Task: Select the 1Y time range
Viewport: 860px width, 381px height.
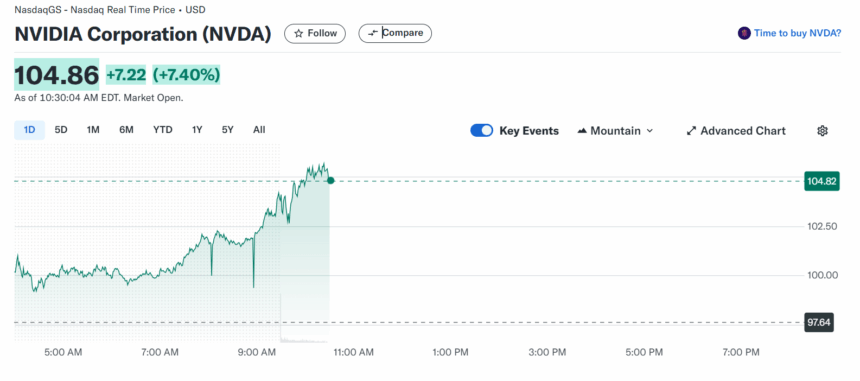Action: [197, 130]
